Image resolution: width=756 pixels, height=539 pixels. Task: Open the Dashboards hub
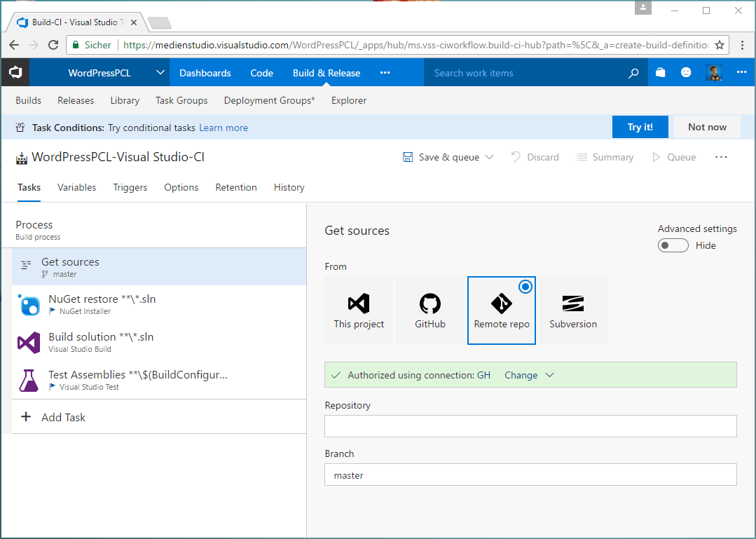pos(205,73)
